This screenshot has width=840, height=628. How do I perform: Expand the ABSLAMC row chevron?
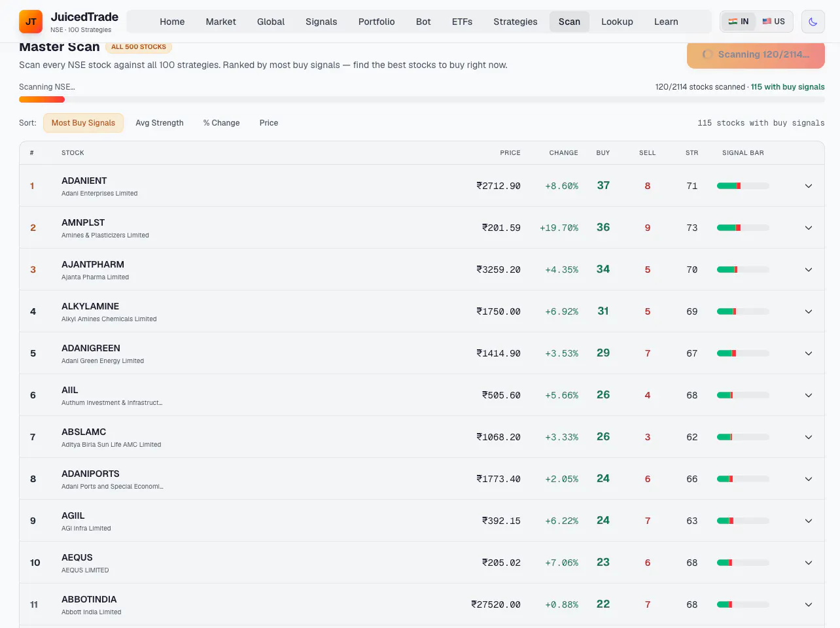point(809,437)
